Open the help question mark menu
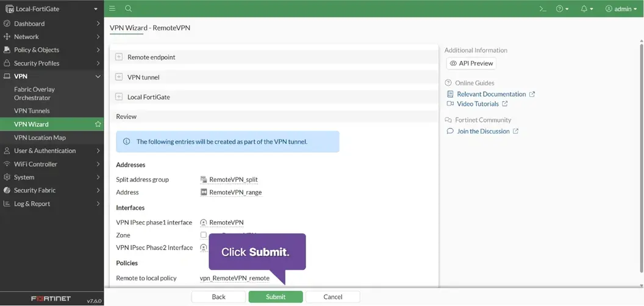This screenshot has width=644, height=306. point(562,9)
